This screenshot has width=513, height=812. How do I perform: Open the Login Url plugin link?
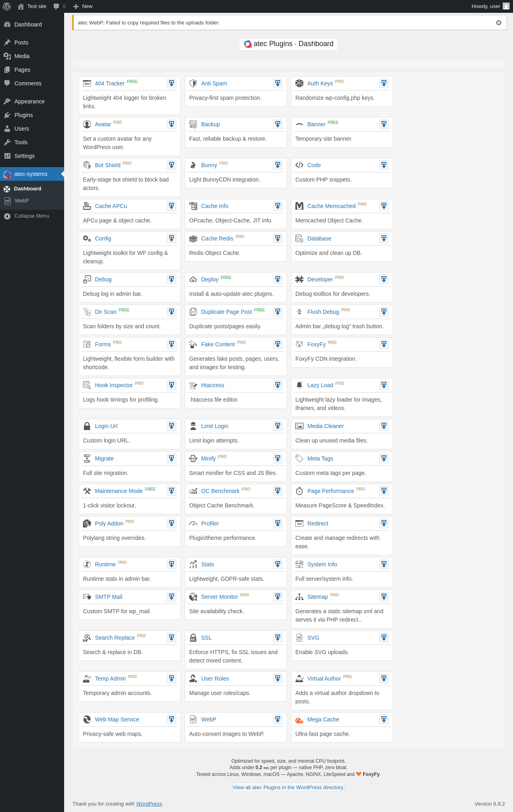[106, 426]
